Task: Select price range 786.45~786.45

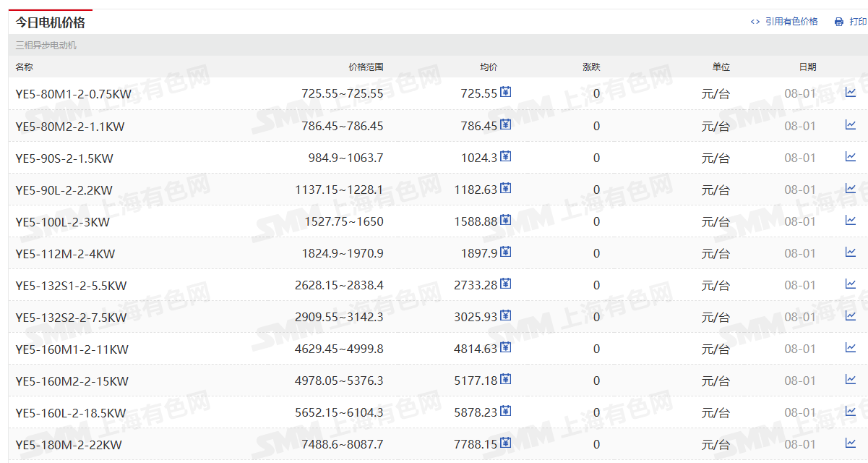Action: point(343,127)
